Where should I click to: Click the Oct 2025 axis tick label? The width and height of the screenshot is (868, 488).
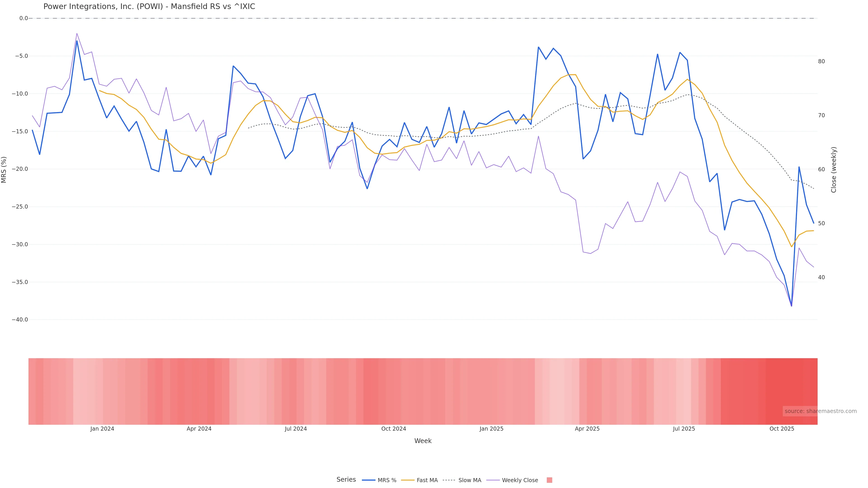coord(782,429)
